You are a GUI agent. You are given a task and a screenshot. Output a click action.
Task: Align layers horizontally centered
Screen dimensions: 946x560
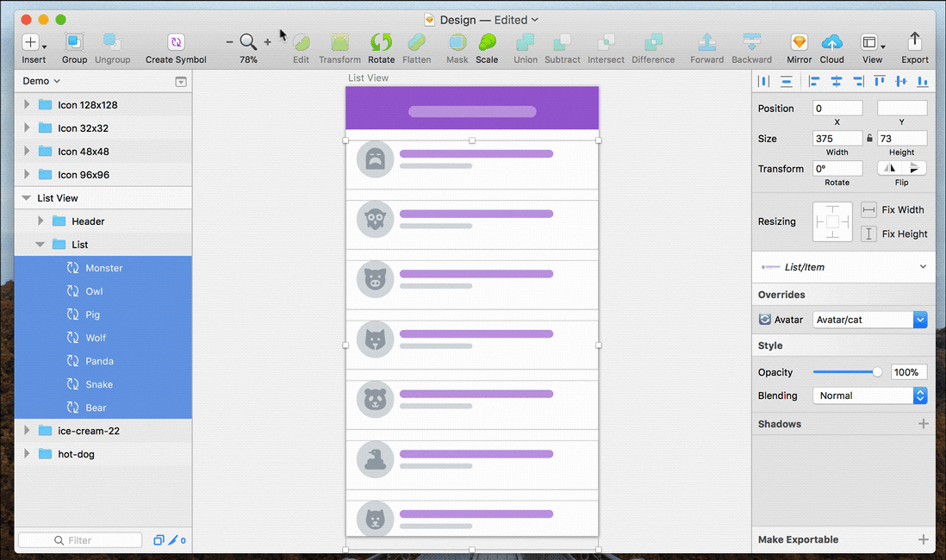click(837, 81)
